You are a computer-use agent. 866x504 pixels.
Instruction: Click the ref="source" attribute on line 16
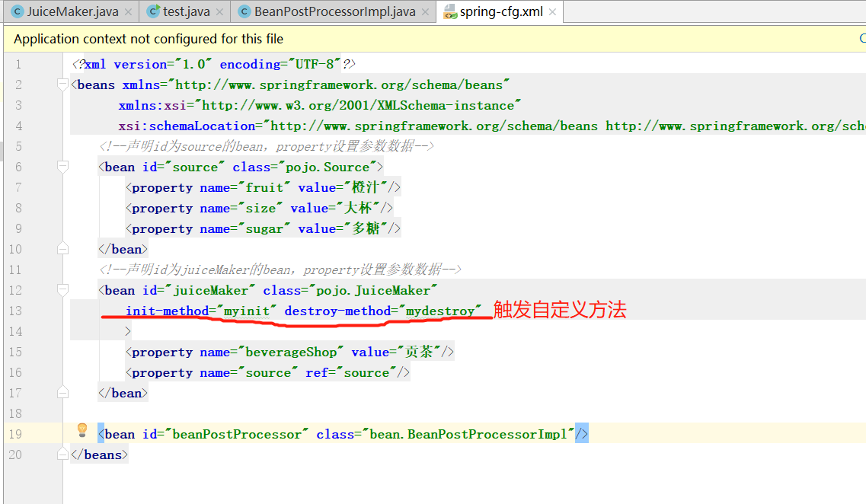point(351,372)
